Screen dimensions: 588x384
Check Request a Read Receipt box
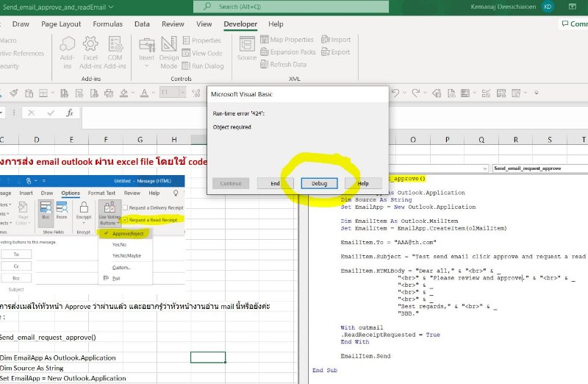[x=124, y=220]
